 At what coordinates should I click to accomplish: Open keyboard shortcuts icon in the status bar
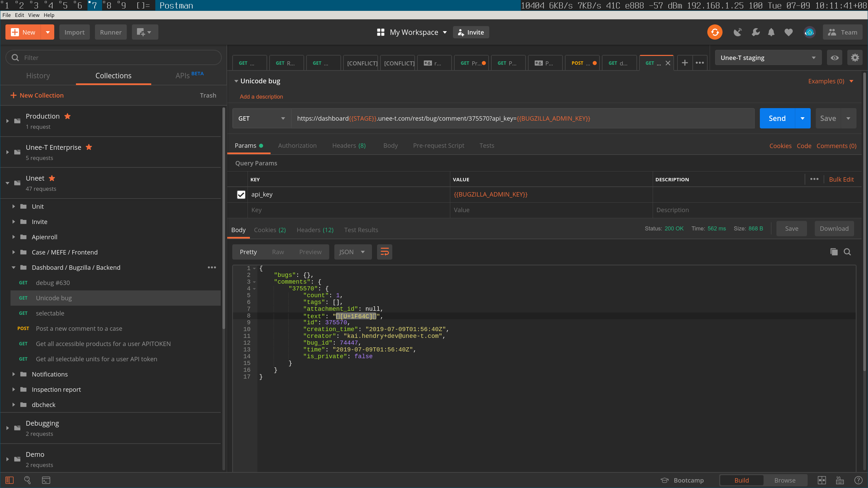pos(840,480)
